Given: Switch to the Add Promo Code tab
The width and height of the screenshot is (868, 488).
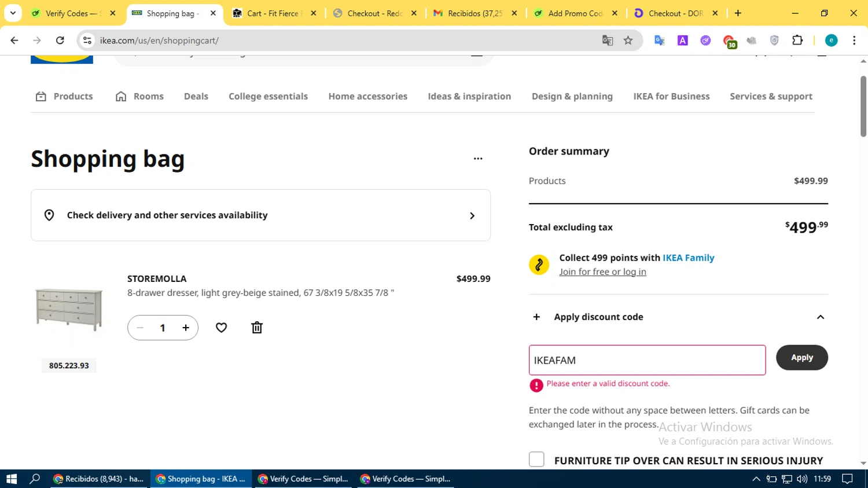Looking at the screenshot, I should point(576,13).
